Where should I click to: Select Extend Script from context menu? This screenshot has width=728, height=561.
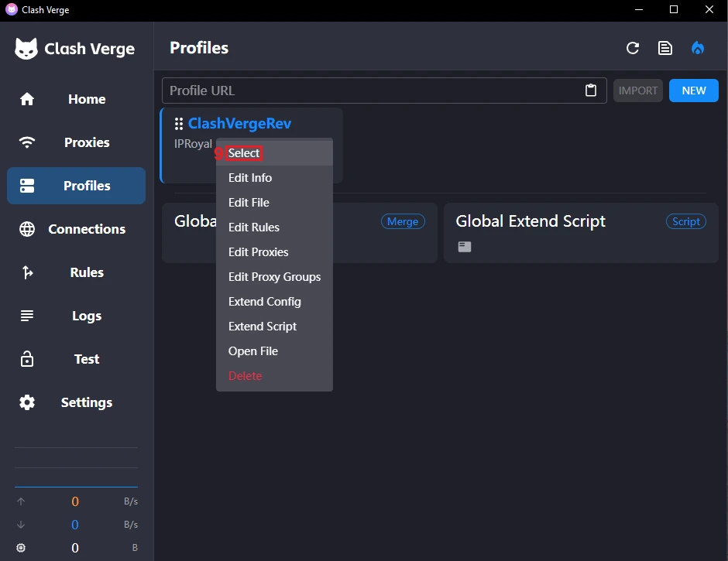pos(263,327)
